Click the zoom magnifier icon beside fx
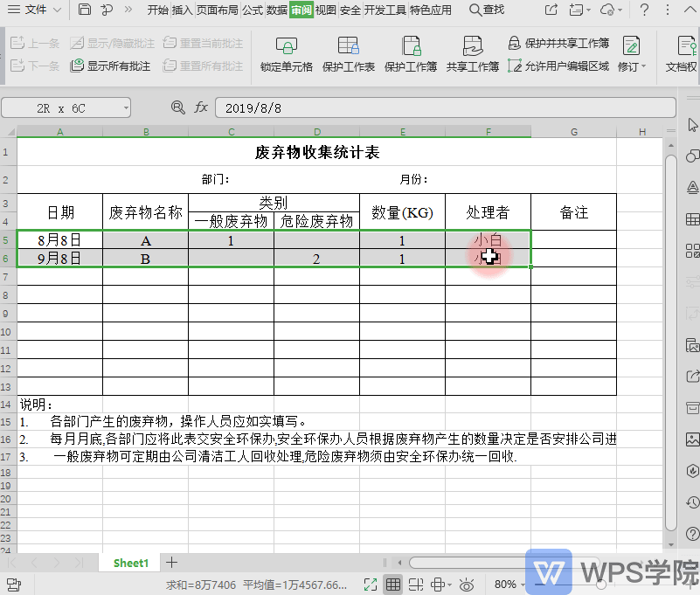The image size is (700, 595). 177,107
